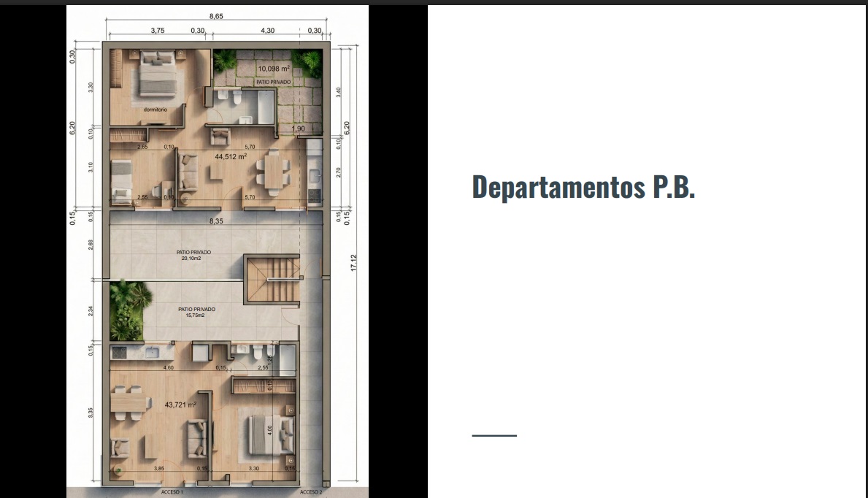868x498 pixels.
Task: Click the stovetop in the lower apartment kitchen
Action: pos(119,353)
